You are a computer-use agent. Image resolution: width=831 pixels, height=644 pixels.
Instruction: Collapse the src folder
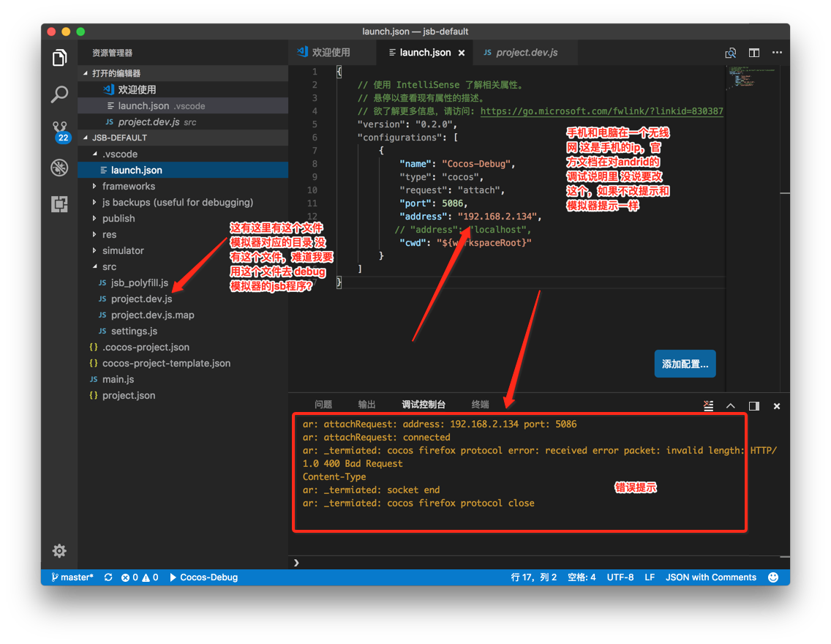tap(95, 266)
